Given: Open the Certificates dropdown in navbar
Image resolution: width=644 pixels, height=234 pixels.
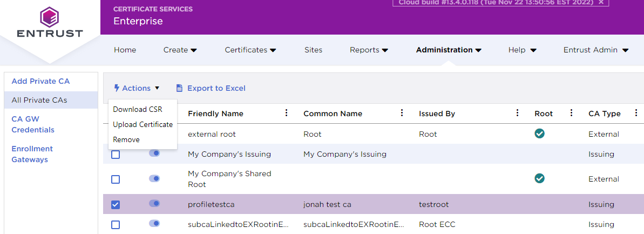Looking at the screenshot, I should [x=250, y=50].
